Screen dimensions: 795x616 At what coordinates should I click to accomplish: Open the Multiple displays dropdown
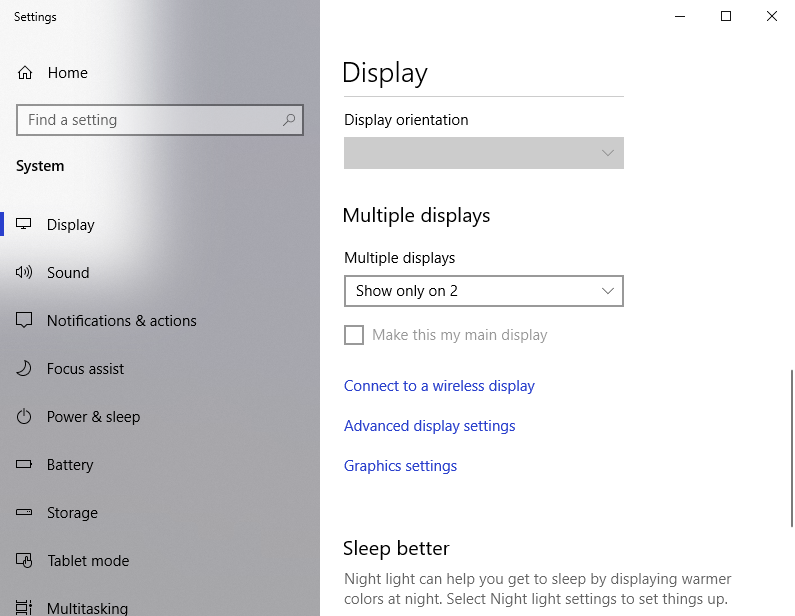point(483,291)
